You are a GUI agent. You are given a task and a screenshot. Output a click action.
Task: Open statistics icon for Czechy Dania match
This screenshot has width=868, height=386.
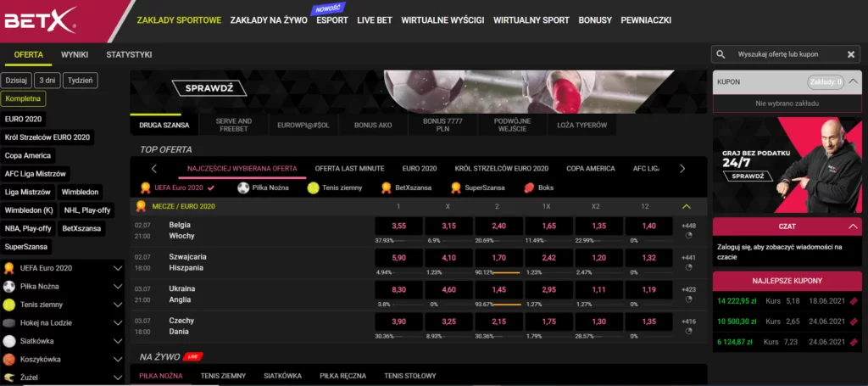688,331
